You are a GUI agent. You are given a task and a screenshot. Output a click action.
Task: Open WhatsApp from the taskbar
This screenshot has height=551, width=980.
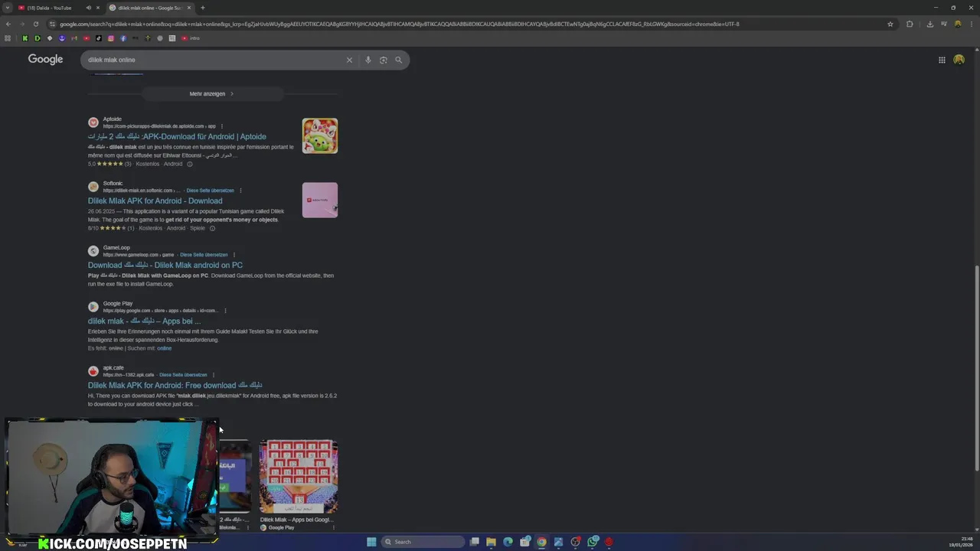click(x=593, y=542)
